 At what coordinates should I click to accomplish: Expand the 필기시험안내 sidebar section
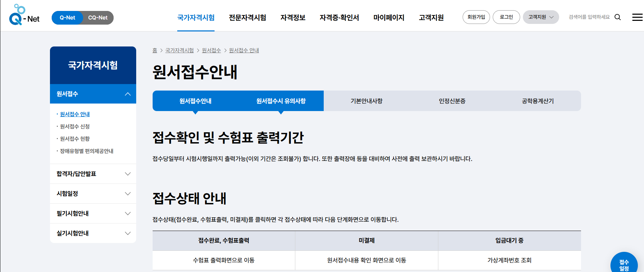point(93,214)
